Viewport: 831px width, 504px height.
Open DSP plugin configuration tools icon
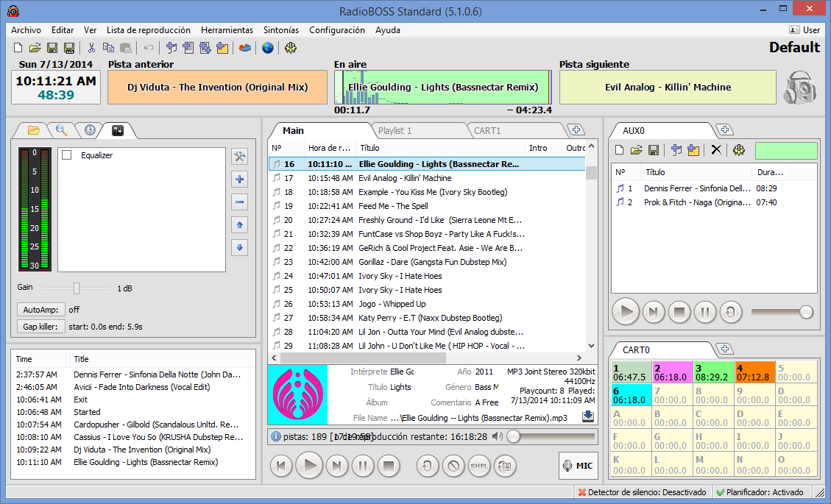click(239, 156)
